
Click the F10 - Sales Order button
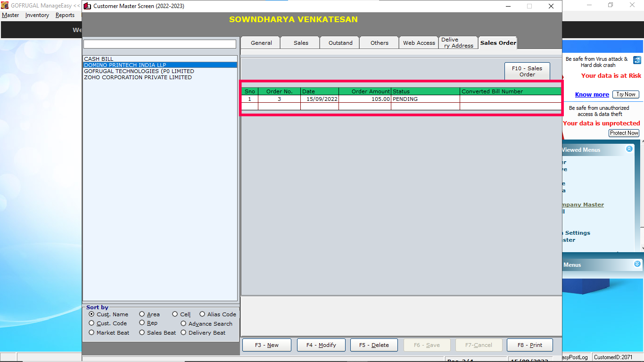pos(527,71)
